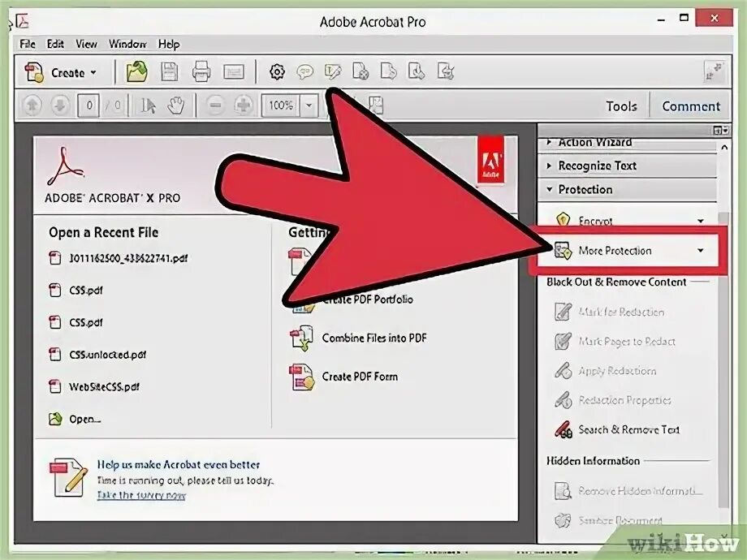The width and height of the screenshot is (747, 560).
Task: Switch to the Comment pane
Action: (x=691, y=106)
